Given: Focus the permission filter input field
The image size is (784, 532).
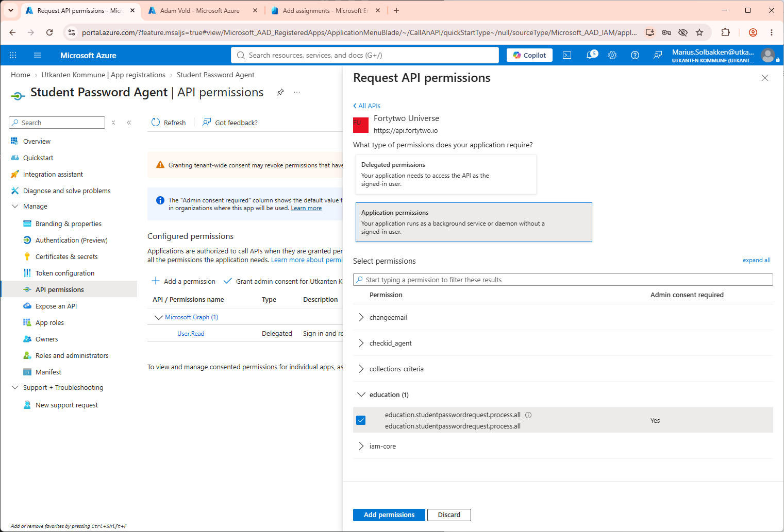Looking at the screenshot, I should coord(563,280).
